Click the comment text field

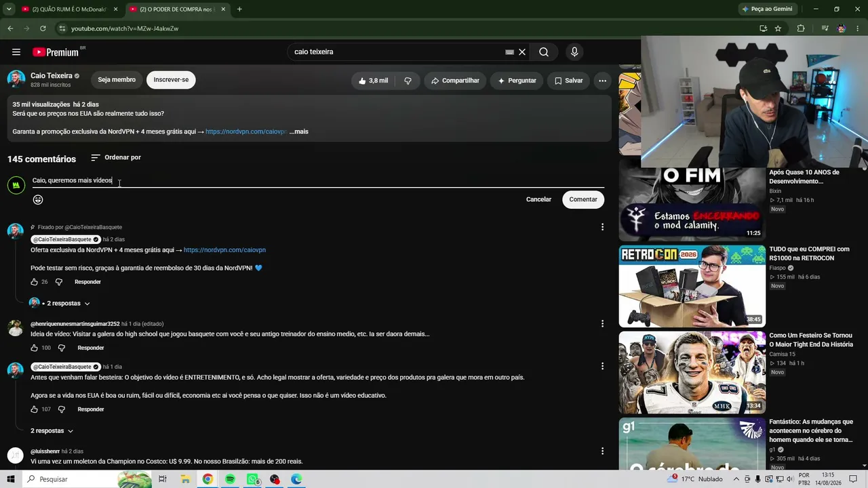point(318,180)
